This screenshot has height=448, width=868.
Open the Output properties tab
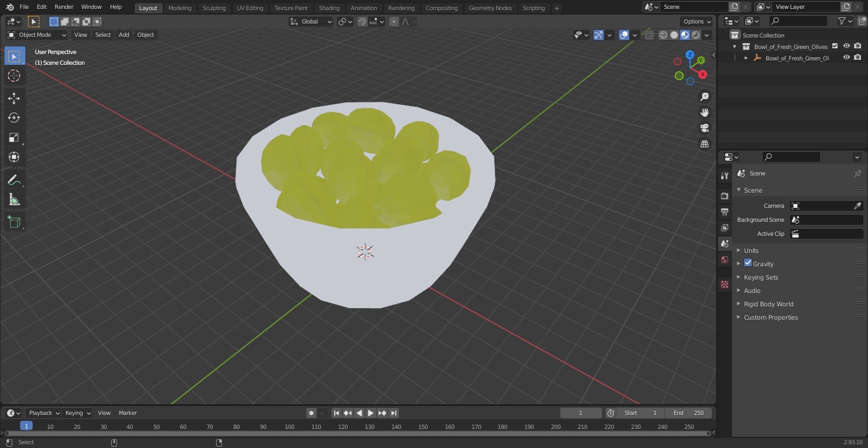(x=724, y=212)
